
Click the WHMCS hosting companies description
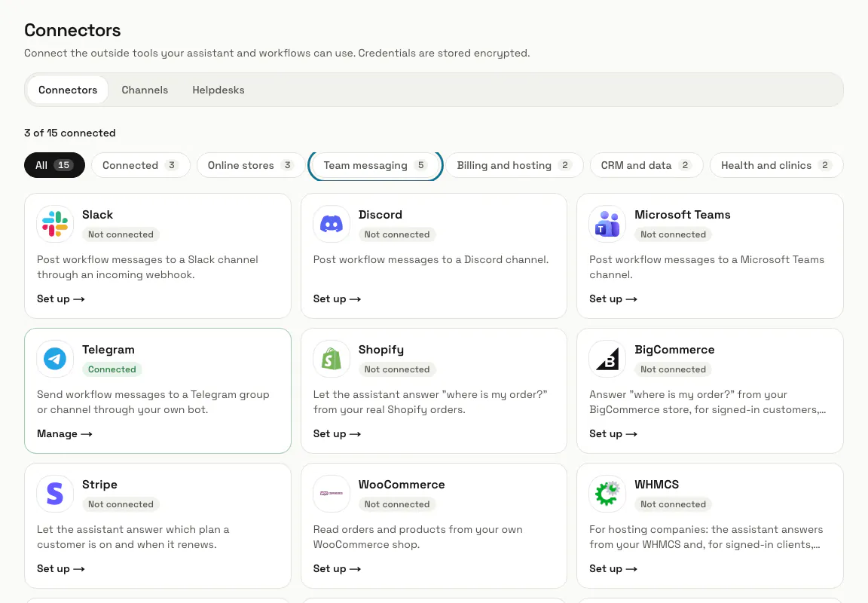click(706, 537)
